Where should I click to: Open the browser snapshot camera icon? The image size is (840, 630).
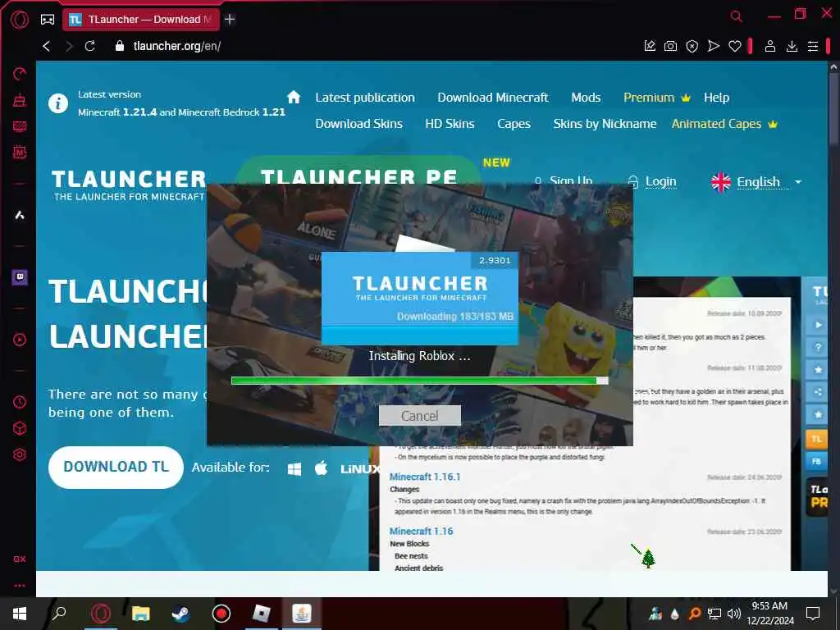click(x=670, y=46)
